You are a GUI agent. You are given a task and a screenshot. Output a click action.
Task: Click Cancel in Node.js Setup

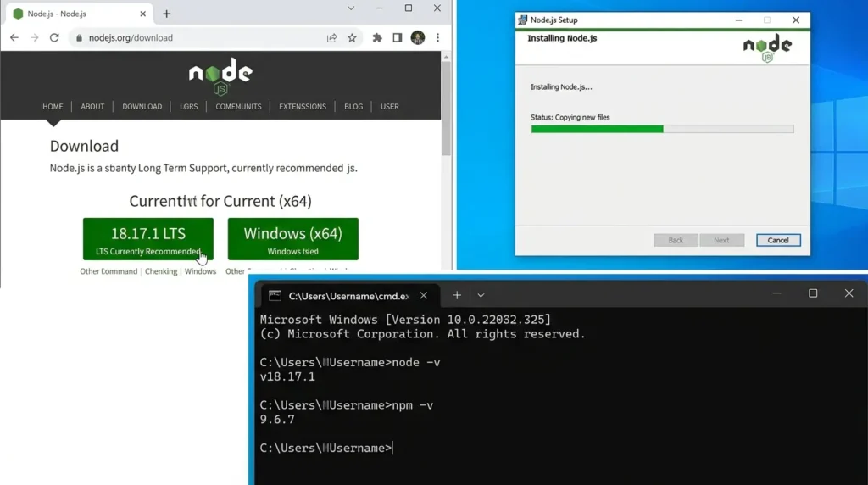(778, 240)
